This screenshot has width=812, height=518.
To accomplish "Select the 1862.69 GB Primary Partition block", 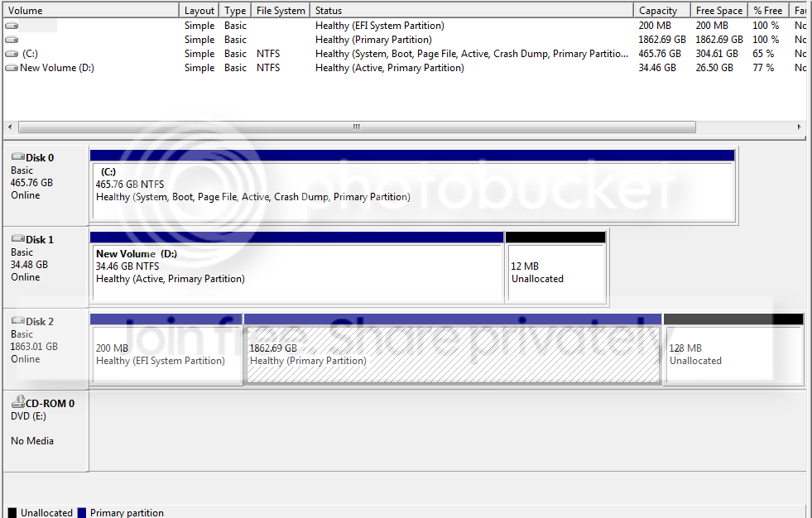I will pyautogui.click(x=453, y=349).
